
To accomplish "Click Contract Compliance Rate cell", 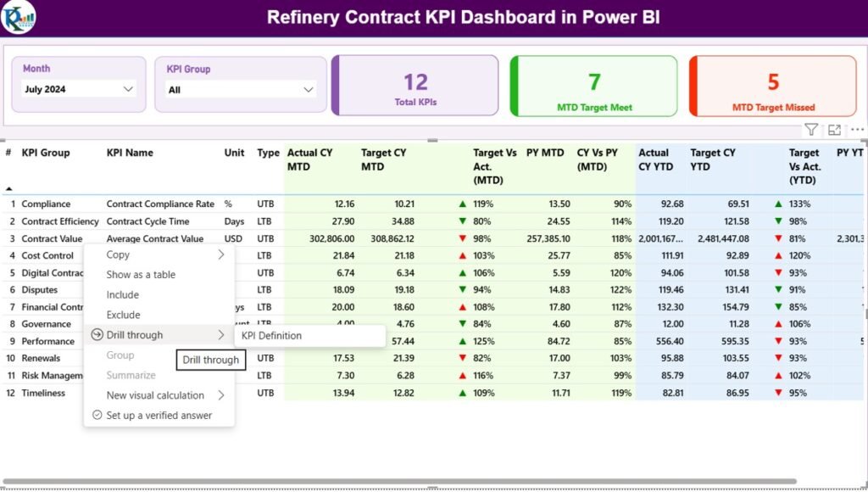I will click(160, 204).
